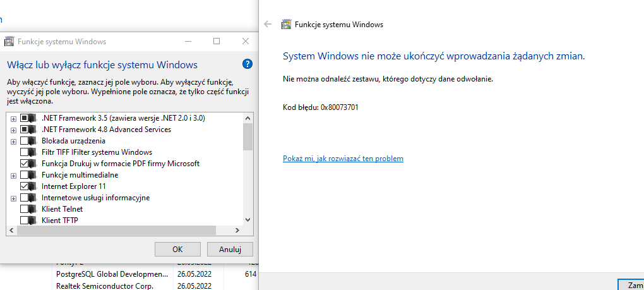Click the feature list scroll-up arrow

tap(247, 118)
